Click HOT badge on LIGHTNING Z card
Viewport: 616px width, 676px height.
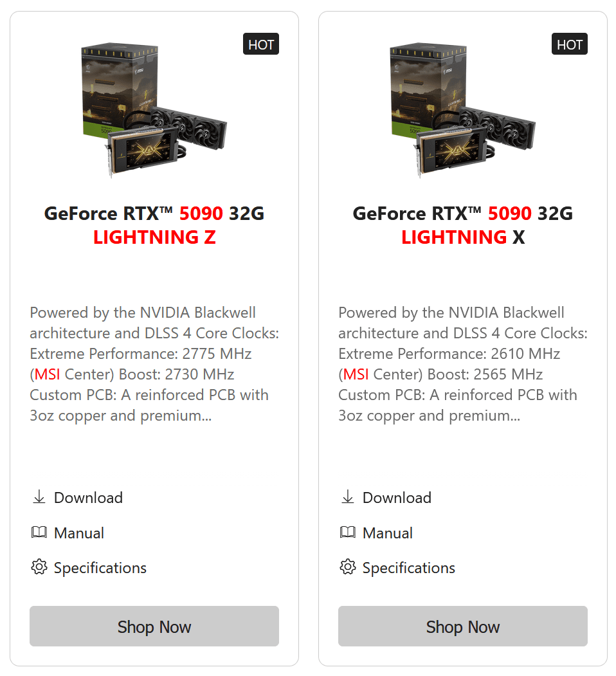tap(261, 44)
